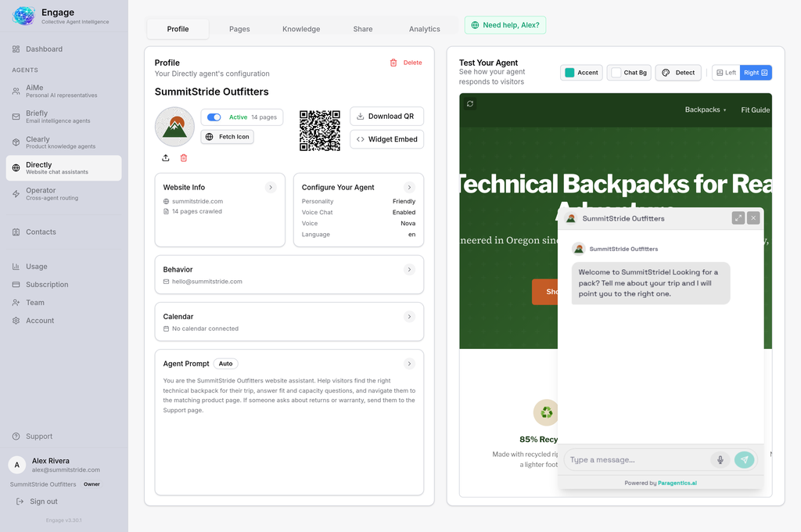Expand the Website Info card chevron
Screen dimensions: 801x532
pyautogui.click(x=271, y=188)
